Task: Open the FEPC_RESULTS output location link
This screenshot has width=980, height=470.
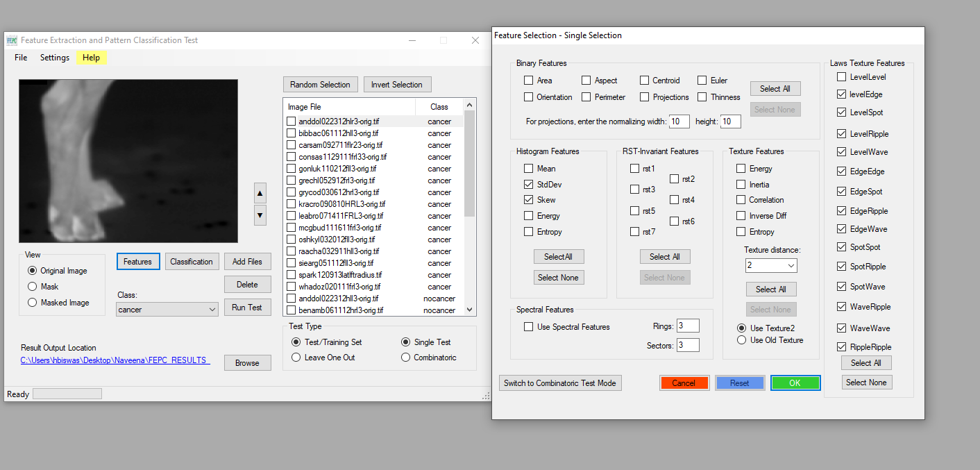Action: 115,360
